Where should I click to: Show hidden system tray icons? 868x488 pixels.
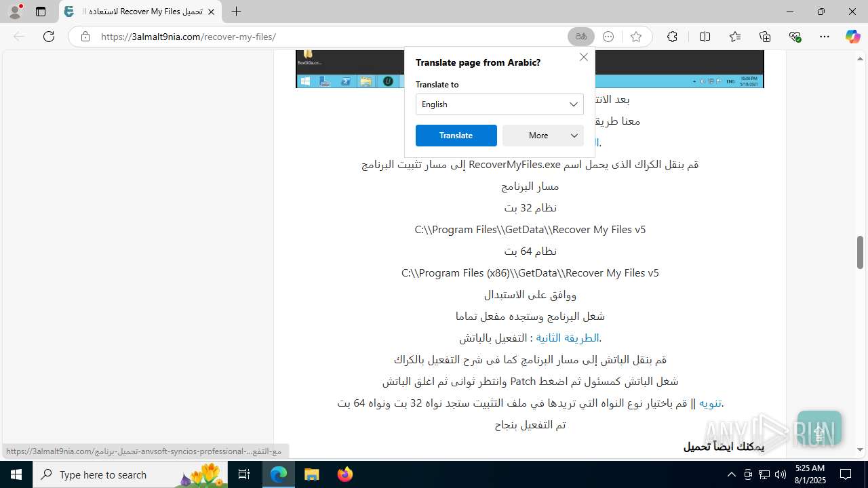pos(731,474)
